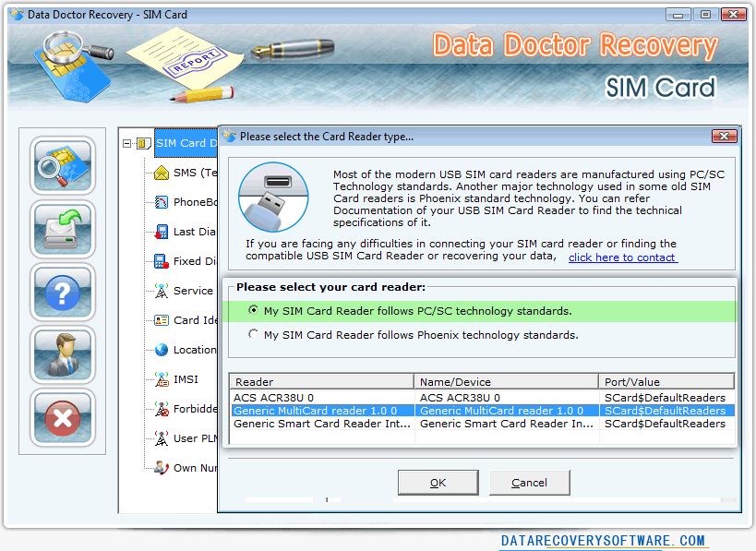The image size is (756, 551).
Task: Click the Last Dialed phone icon
Action: click(x=161, y=232)
